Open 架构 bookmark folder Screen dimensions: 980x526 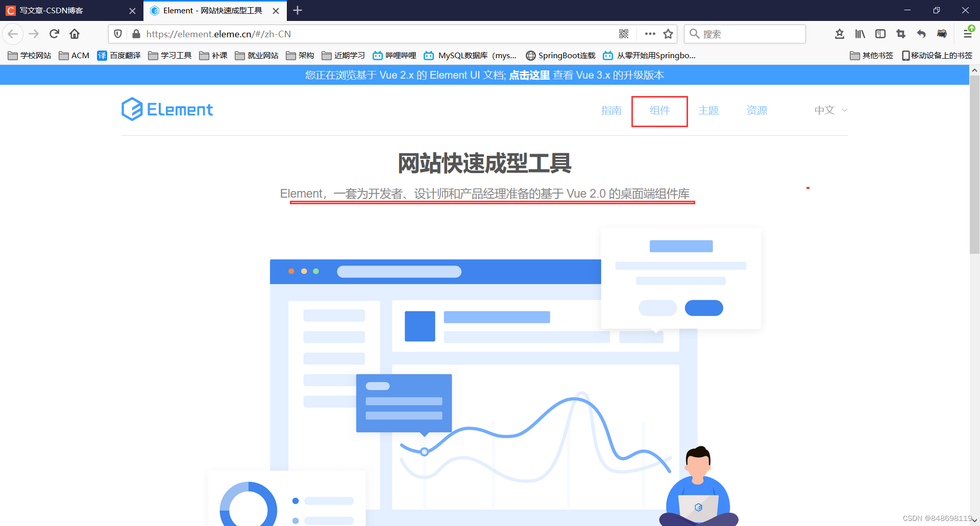(x=300, y=55)
